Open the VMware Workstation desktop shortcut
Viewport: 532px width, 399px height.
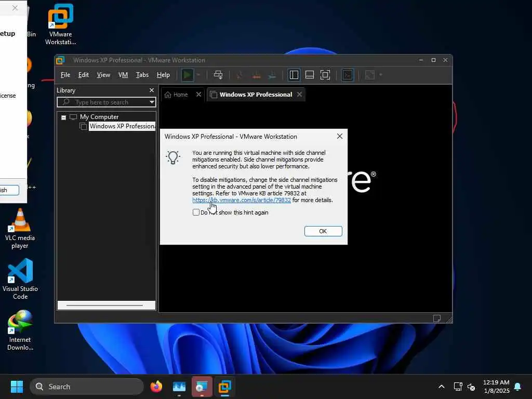pyautogui.click(x=60, y=24)
